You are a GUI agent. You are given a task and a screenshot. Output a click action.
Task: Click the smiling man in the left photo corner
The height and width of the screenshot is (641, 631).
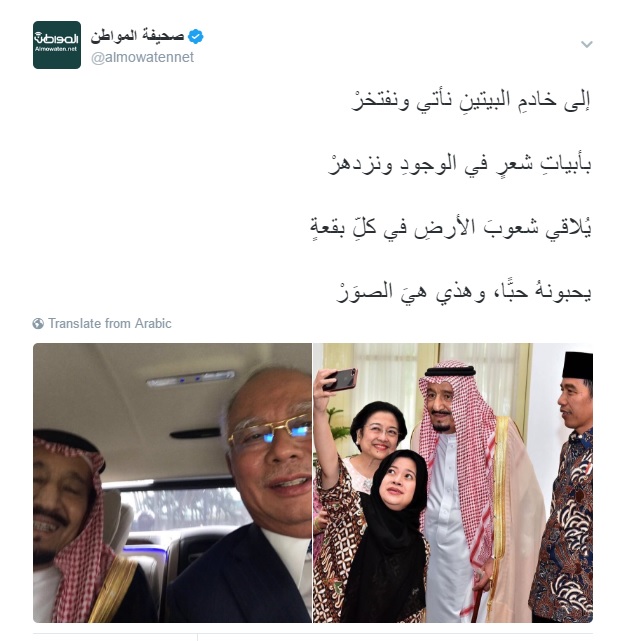coord(78,527)
